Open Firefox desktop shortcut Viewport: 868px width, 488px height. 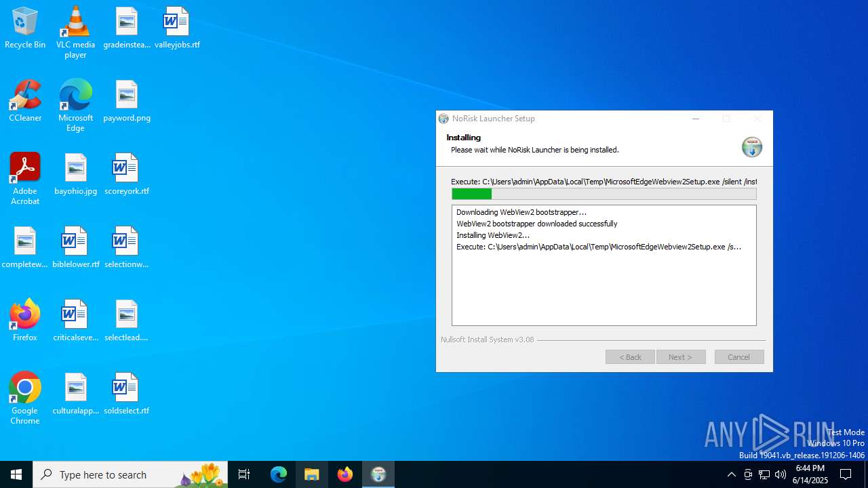click(x=25, y=321)
